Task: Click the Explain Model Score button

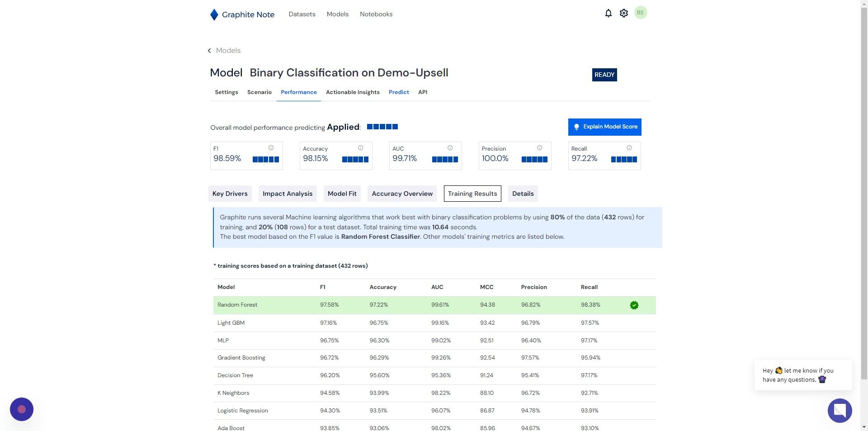Action: [604, 127]
